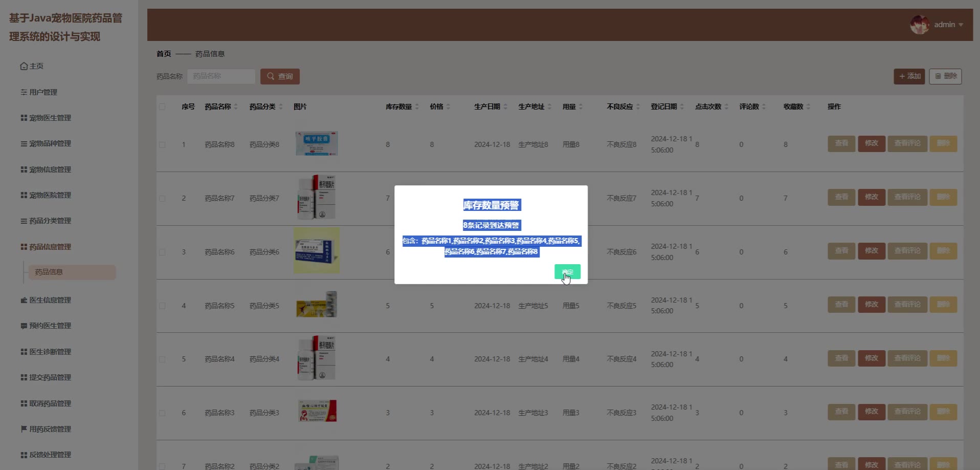
Task: Click the 药品分类8 cell
Action: (x=264, y=145)
